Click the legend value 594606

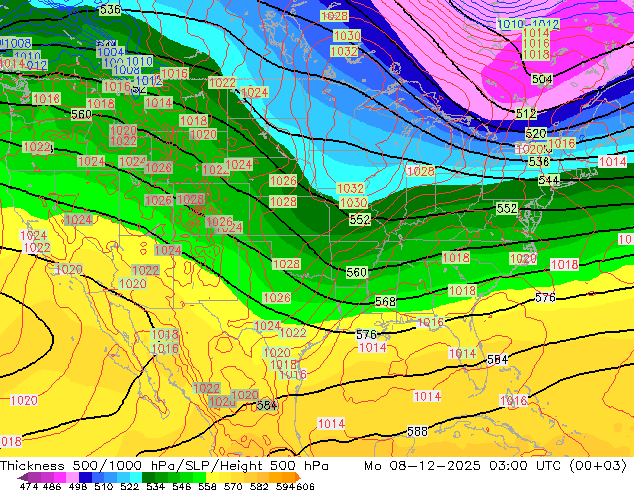pos(295,486)
